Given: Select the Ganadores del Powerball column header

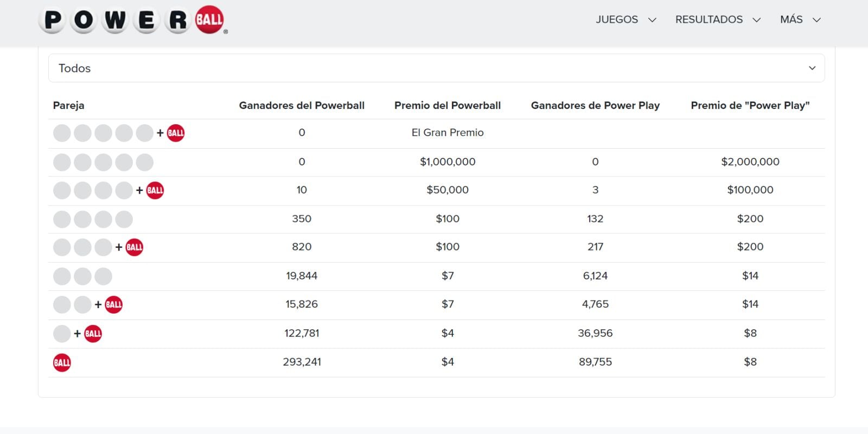Looking at the screenshot, I should [302, 105].
